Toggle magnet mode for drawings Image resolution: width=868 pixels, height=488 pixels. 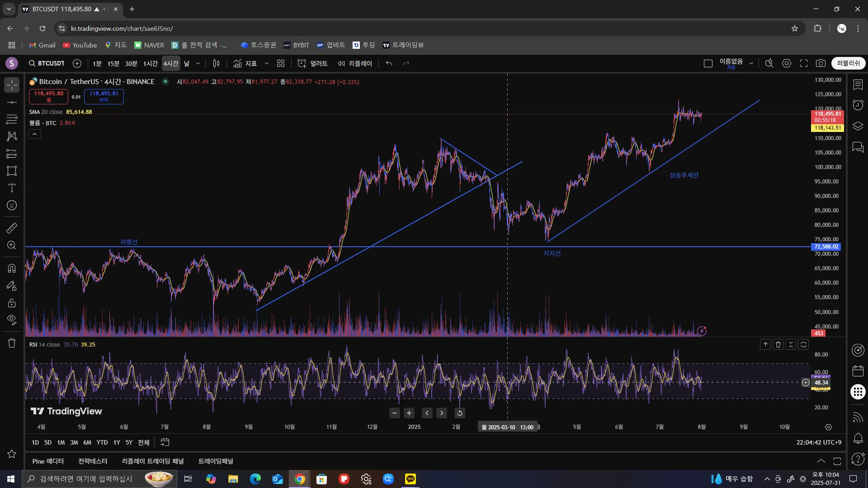pos(12,268)
